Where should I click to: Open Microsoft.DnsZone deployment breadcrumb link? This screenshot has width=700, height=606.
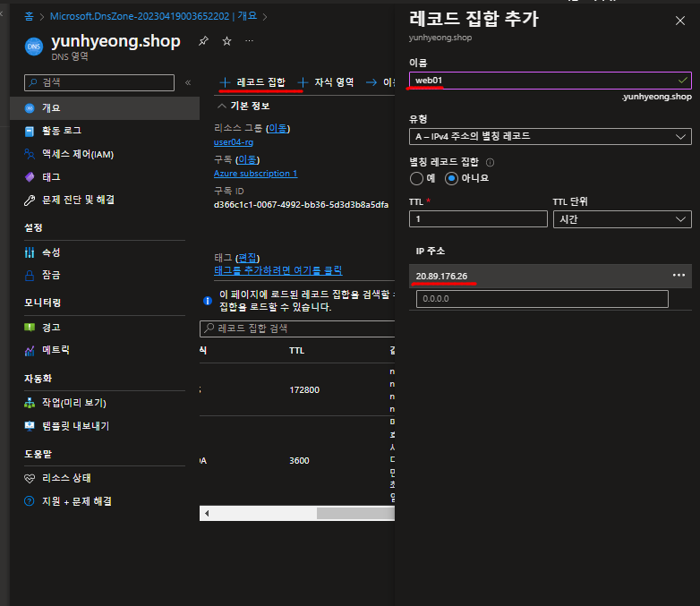[x=153, y=16]
